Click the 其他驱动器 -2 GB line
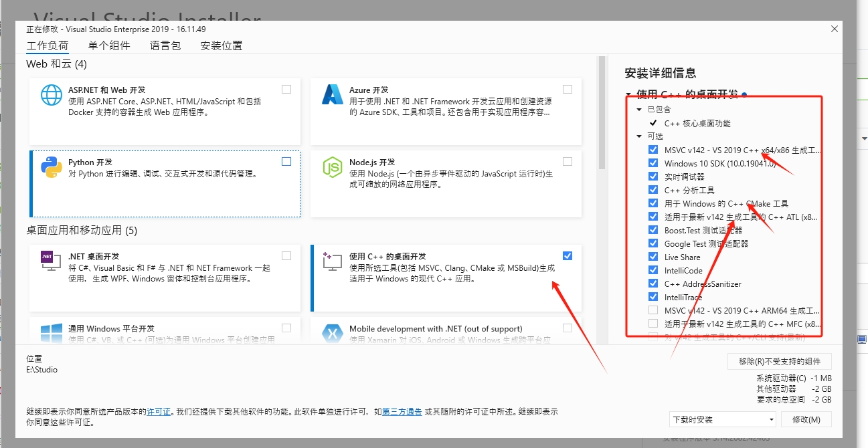 [794, 388]
